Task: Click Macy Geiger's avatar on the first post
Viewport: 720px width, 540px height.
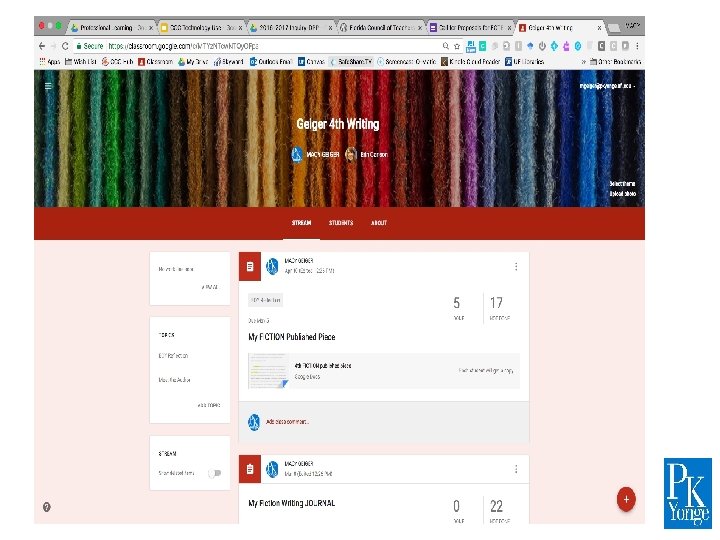Action: [x=272, y=266]
